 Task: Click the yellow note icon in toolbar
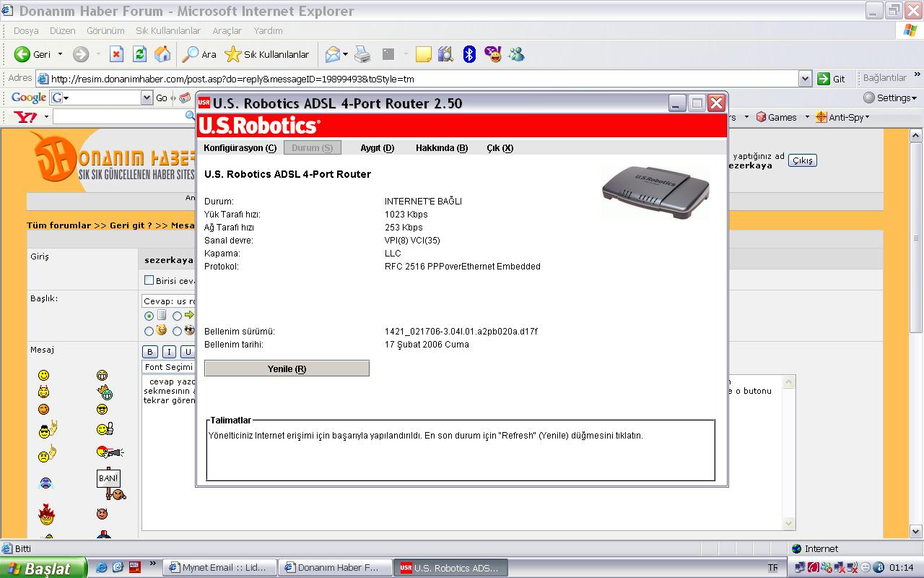[x=424, y=54]
